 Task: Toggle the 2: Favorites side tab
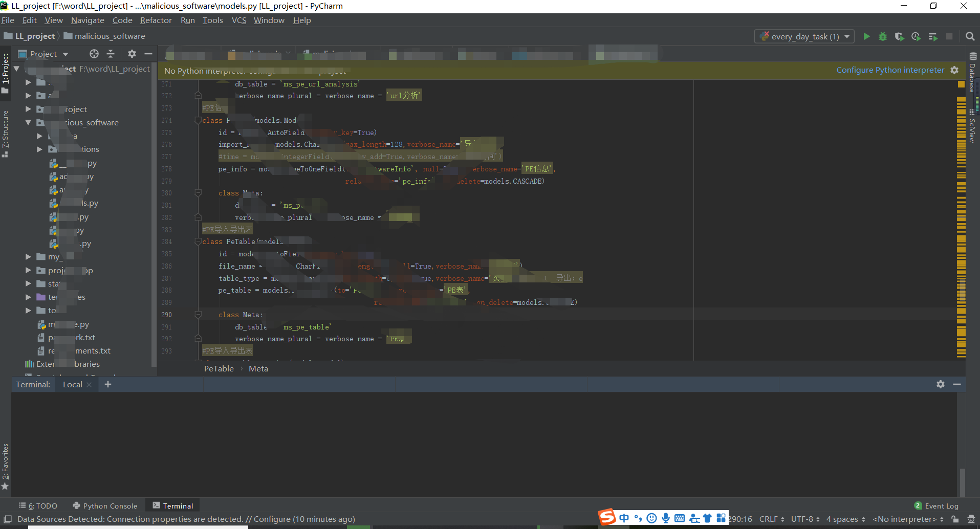coord(5,466)
